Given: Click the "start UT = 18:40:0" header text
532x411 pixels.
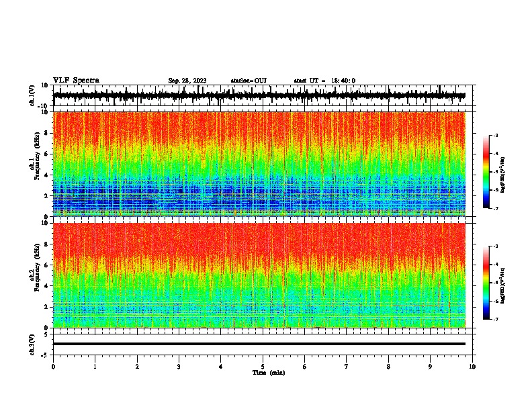Looking at the screenshot, I should 324,81.
